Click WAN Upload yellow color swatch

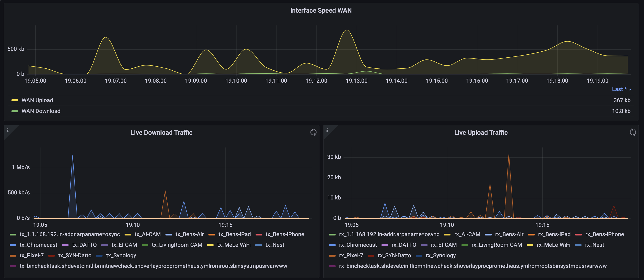pos(15,100)
